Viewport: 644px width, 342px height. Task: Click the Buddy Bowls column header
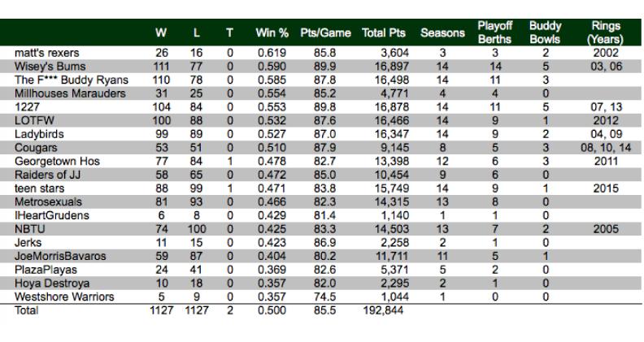545,32
